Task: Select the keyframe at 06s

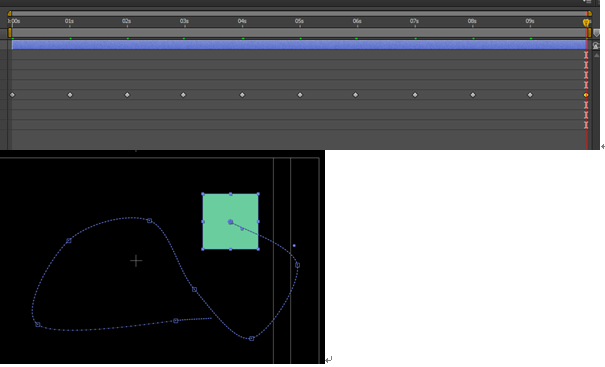Action: (x=355, y=95)
